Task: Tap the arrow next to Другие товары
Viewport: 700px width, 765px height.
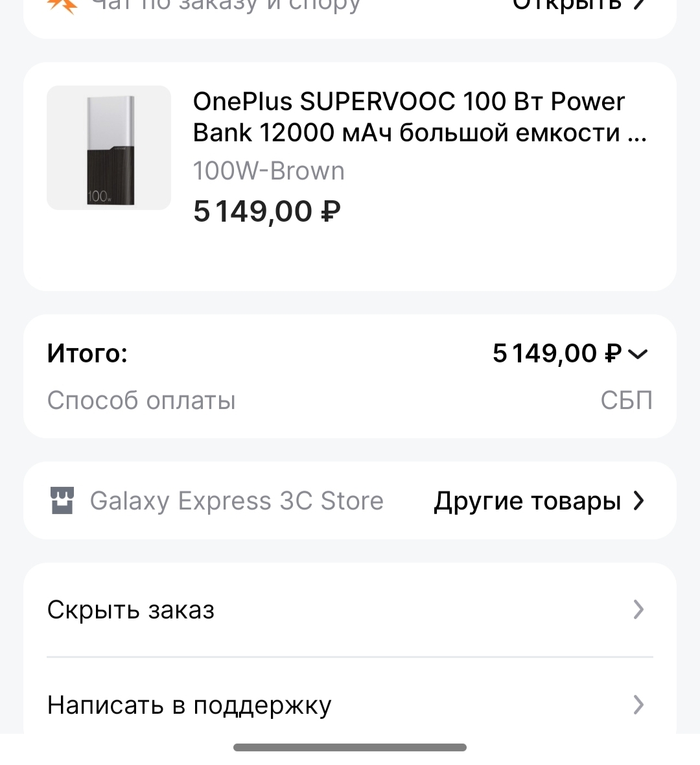Action: click(639, 500)
